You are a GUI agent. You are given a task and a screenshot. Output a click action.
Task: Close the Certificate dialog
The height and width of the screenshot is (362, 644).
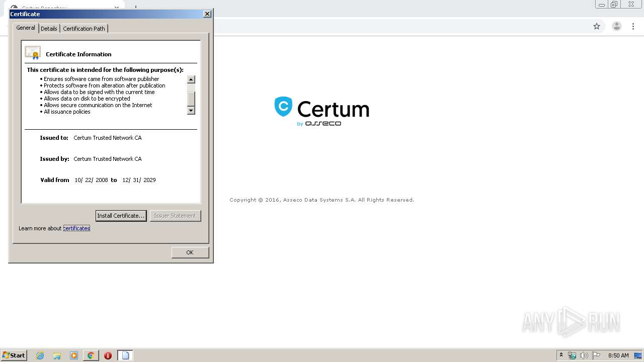[207, 14]
